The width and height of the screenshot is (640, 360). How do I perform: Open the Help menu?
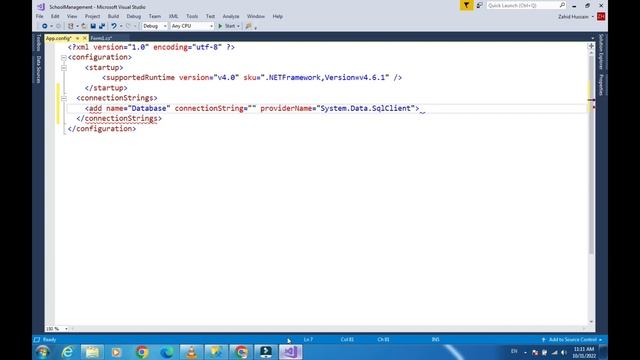click(x=278, y=16)
